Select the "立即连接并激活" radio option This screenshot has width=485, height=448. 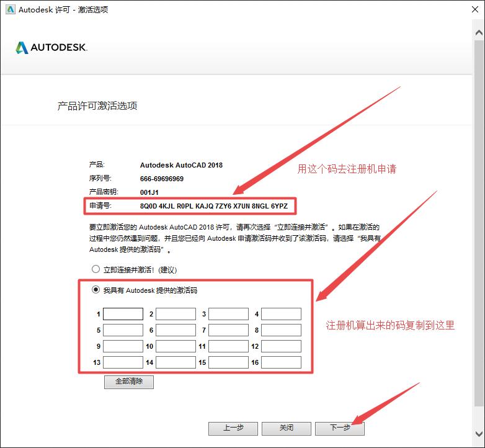(96, 269)
